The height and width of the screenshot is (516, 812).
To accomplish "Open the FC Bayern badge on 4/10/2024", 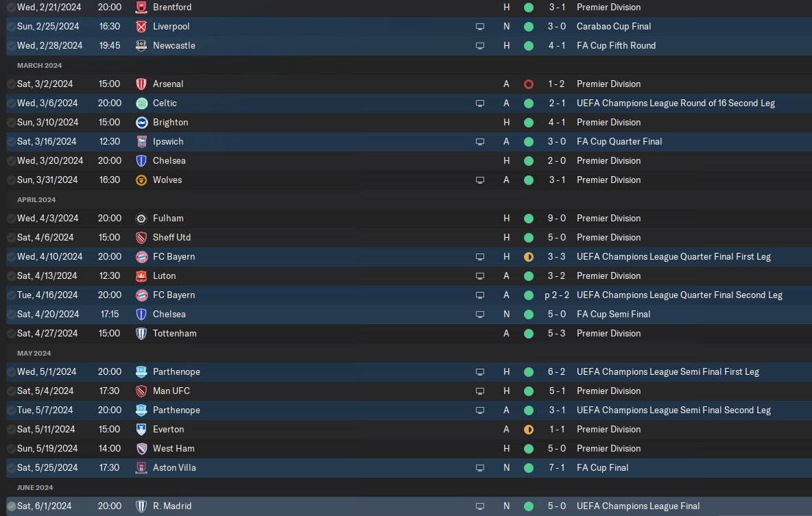I will (x=141, y=257).
